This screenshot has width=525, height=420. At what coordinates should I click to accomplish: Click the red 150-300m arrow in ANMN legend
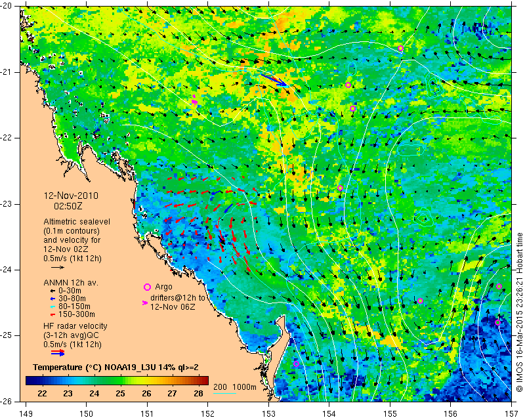click(52, 315)
